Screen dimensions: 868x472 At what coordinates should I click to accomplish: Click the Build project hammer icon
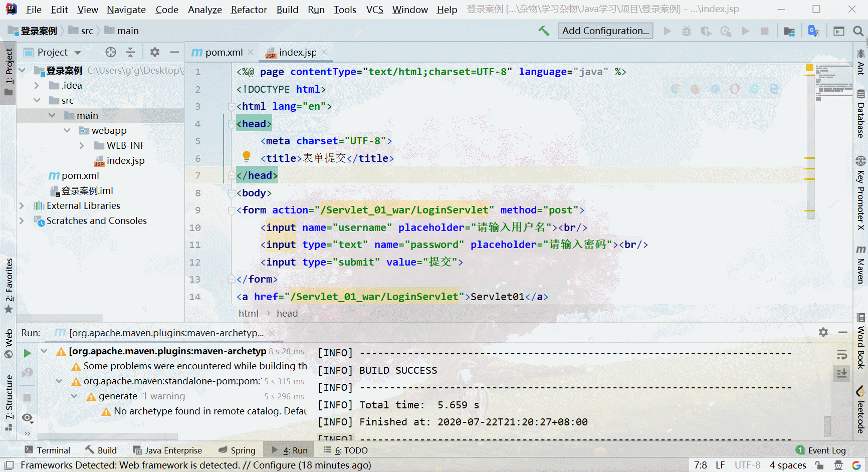click(x=544, y=31)
